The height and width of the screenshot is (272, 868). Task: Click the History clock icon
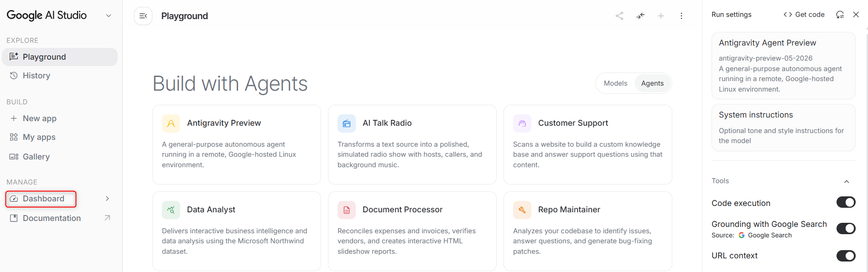point(14,76)
